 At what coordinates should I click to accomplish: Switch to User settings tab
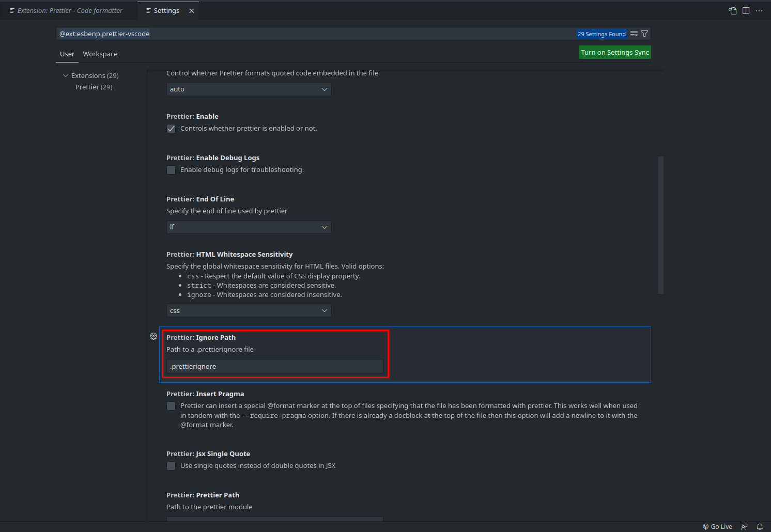coord(67,54)
